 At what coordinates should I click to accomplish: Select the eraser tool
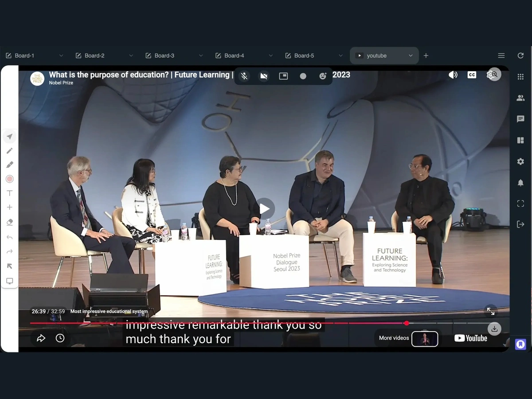(9, 222)
